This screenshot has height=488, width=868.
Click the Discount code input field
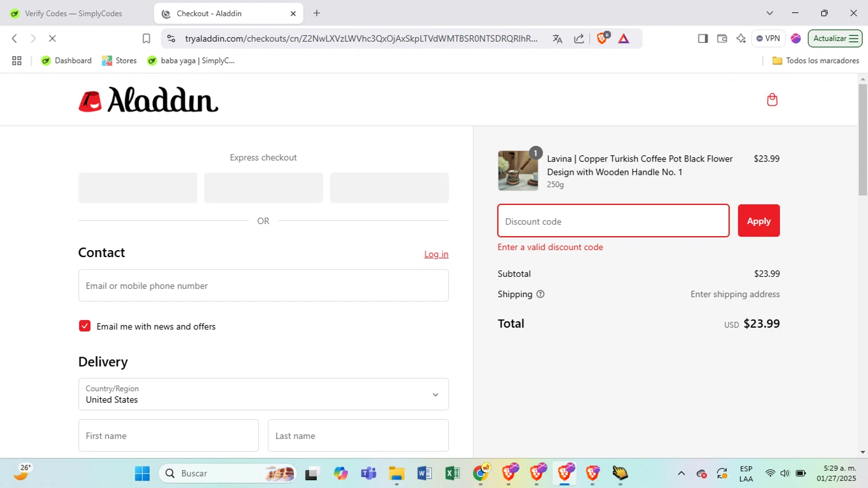(613, 221)
